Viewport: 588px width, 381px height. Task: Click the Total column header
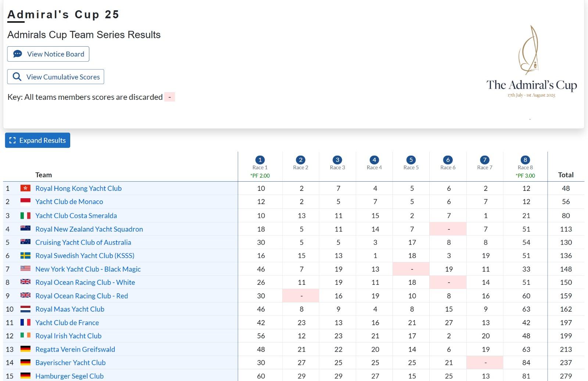pos(566,175)
